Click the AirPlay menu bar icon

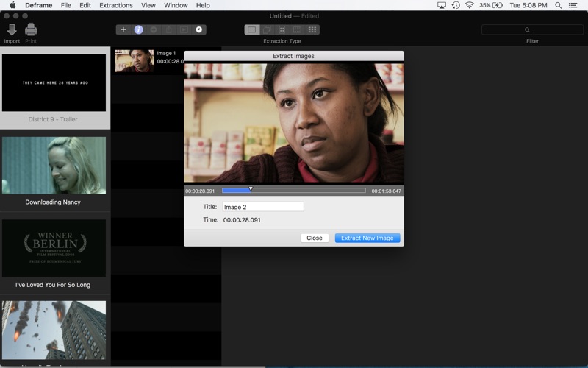442,5
